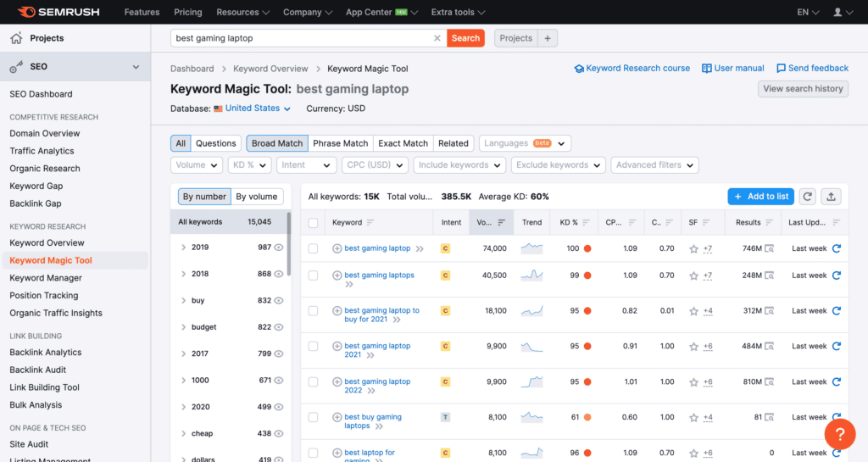Check the box for best gaming laptop
Screen dimensions: 868x462
click(x=314, y=248)
